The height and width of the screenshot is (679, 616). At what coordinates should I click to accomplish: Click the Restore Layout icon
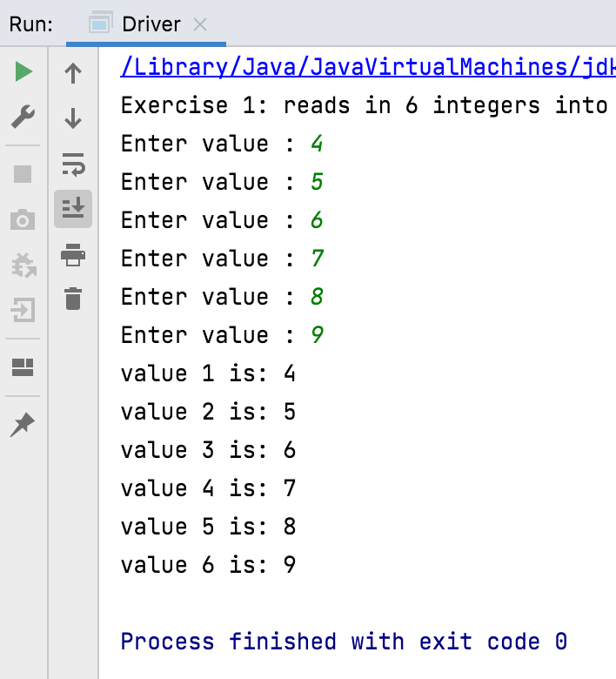(23, 367)
